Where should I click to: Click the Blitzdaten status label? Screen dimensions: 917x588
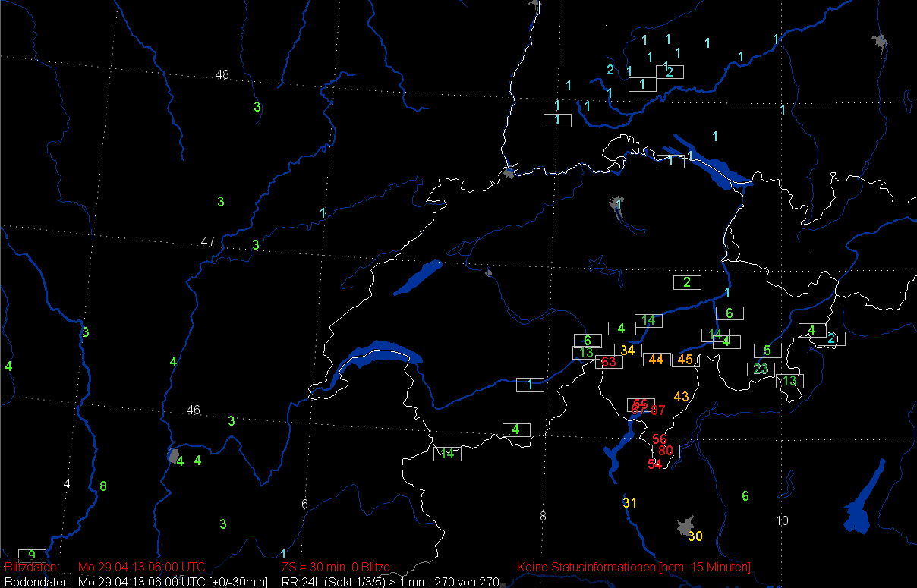click(x=30, y=568)
